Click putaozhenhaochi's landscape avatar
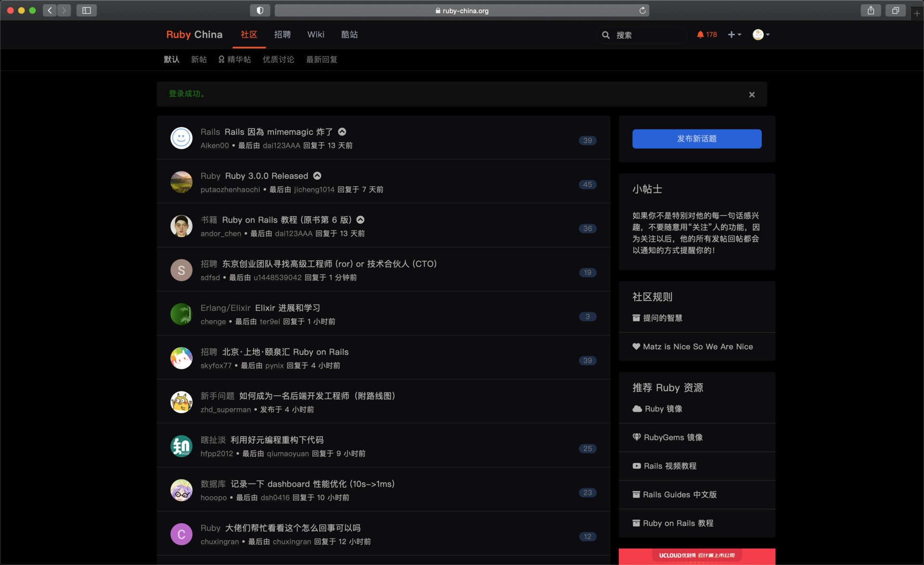Screen dimensions: 924x565 (x=181, y=182)
